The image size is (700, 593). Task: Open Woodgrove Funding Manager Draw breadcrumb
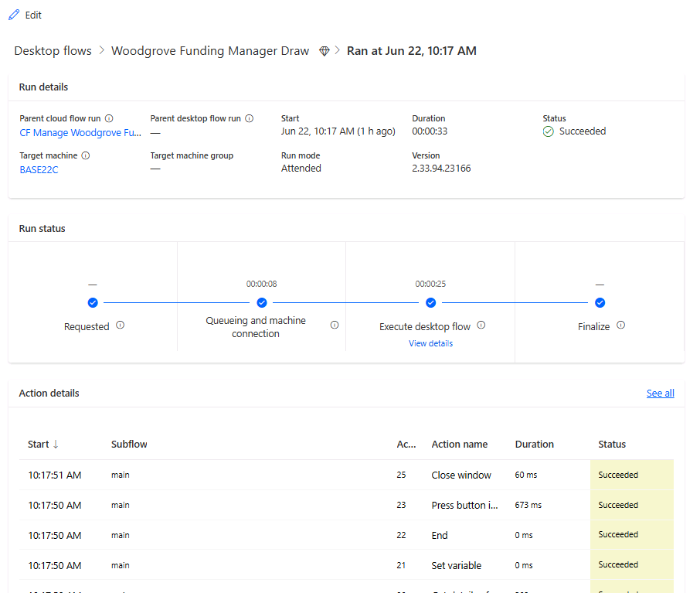pyautogui.click(x=210, y=51)
